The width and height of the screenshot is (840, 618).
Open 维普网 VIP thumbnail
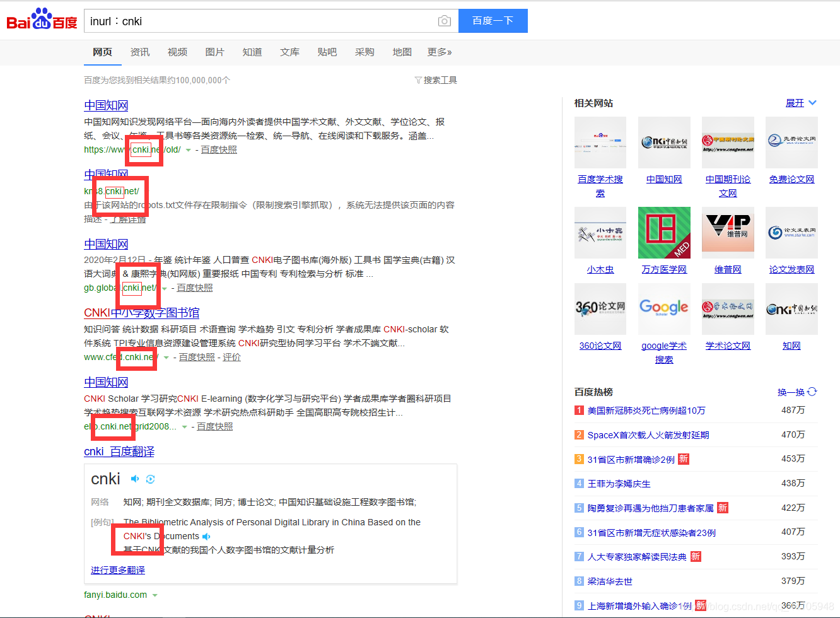(x=728, y=233)
